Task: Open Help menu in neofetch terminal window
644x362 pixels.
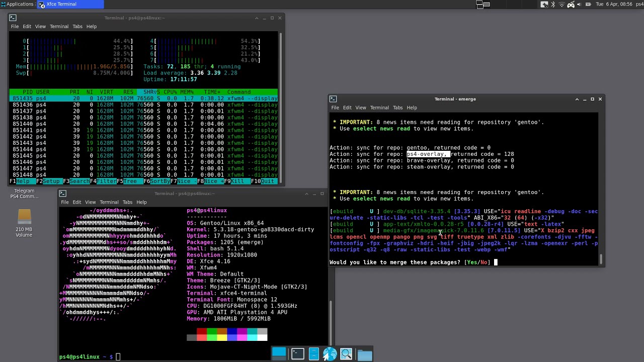Action: 141,202
